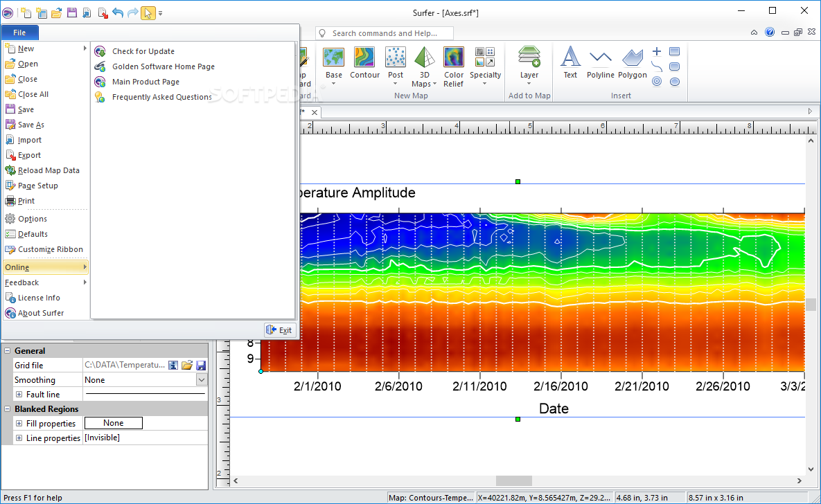
Task: Click the Search commands and Help field
Action: (385, 33)
